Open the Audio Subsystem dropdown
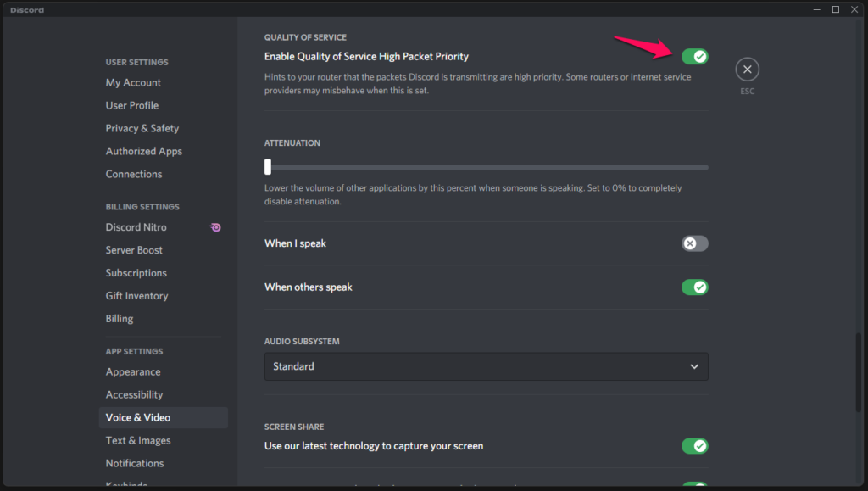The width and height of the screenshot is (868, 491). (486, 366)
